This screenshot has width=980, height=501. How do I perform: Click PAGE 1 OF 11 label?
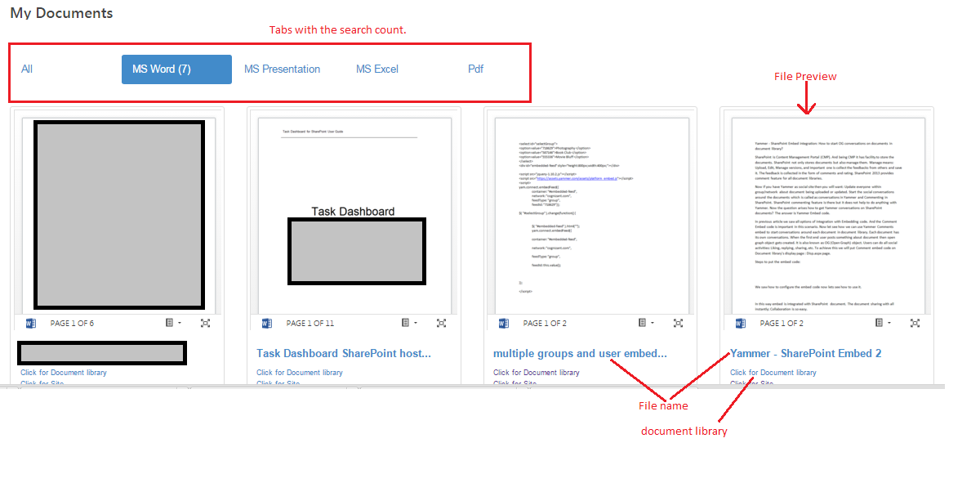312,324
